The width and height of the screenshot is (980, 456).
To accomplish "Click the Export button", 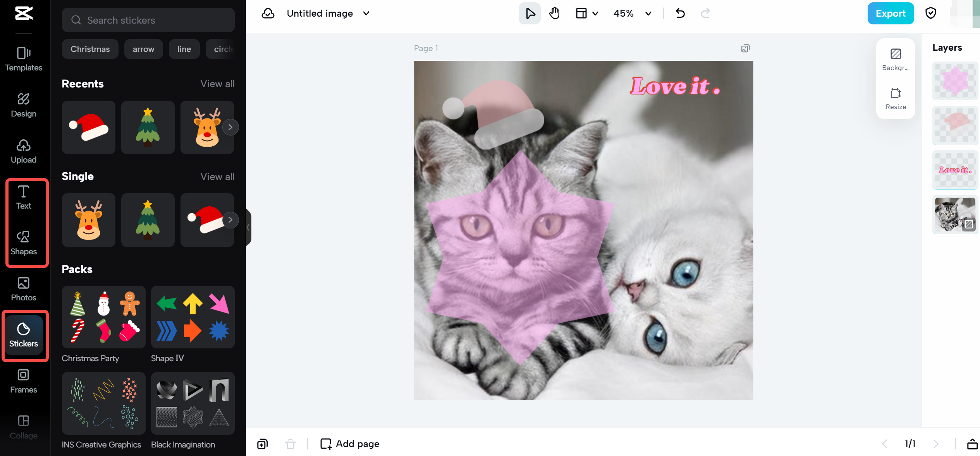I will (890, 13).
